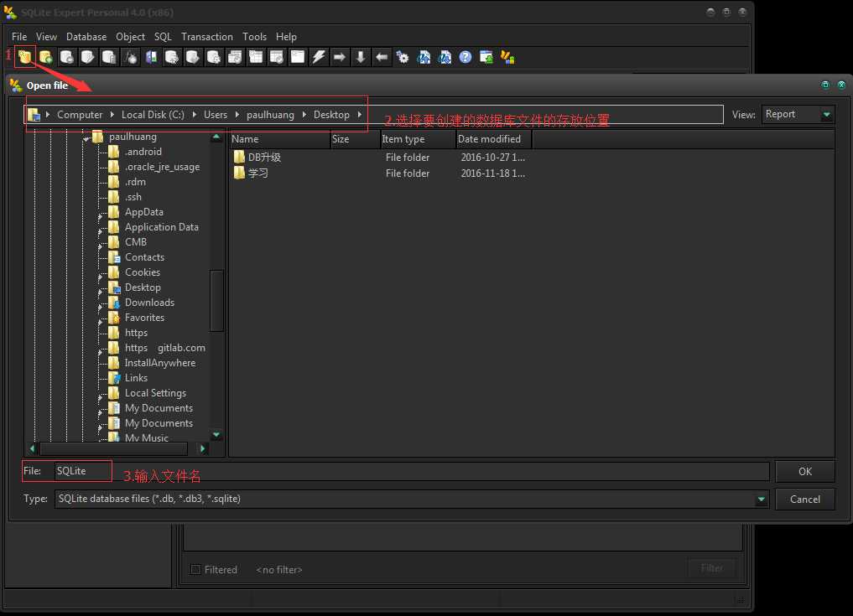Sort by the Date modified column header
The height and width of the screenshot is (616, 853).
coord(493,139)
